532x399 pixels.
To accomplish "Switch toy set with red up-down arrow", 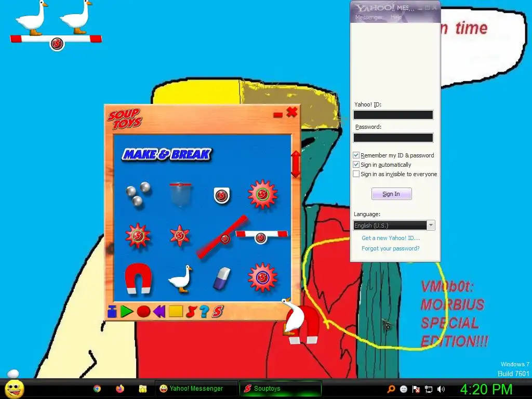I will coord(296,164).
